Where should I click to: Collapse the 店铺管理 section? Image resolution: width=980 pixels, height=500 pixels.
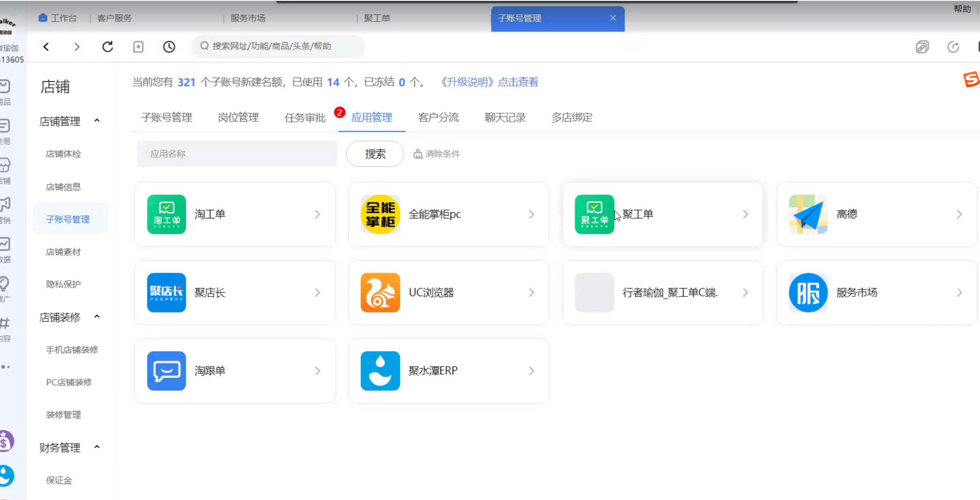coord(97,121)
